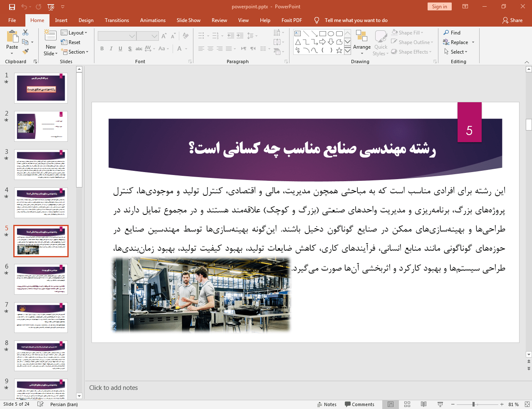Click Find in the Editing group
The height and width of the screenshot is (409, 532).
coord(455,32)
